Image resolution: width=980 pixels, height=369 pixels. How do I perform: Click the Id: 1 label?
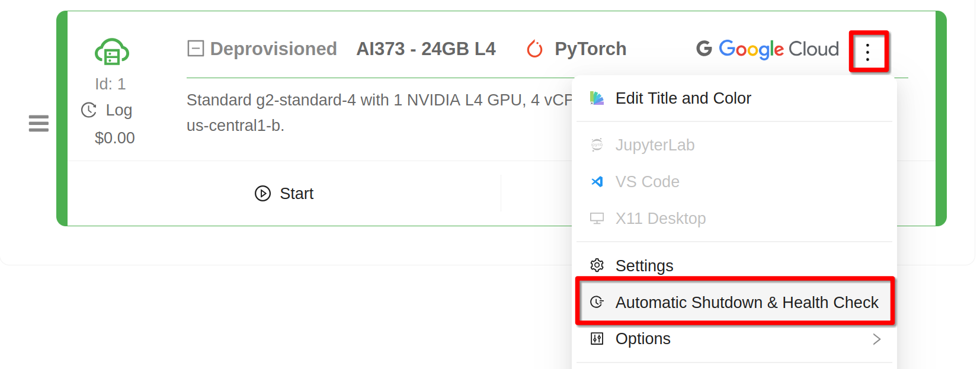[x=110, y=84]
